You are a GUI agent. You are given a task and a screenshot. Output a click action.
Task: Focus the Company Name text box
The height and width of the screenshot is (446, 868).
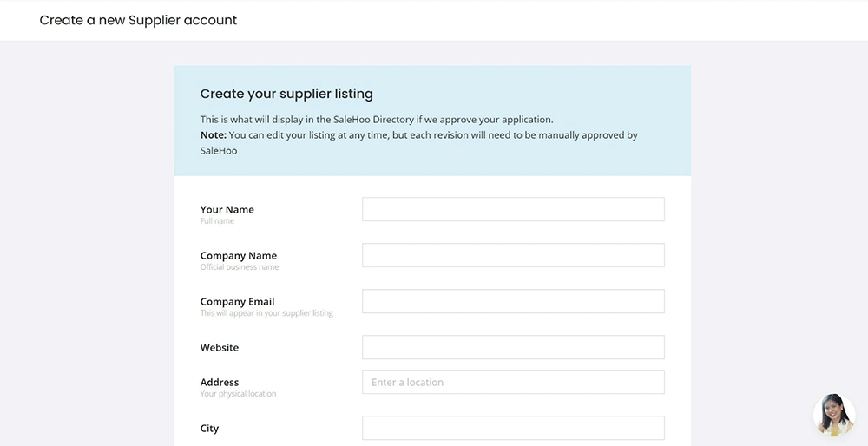[x=513, y=255]
